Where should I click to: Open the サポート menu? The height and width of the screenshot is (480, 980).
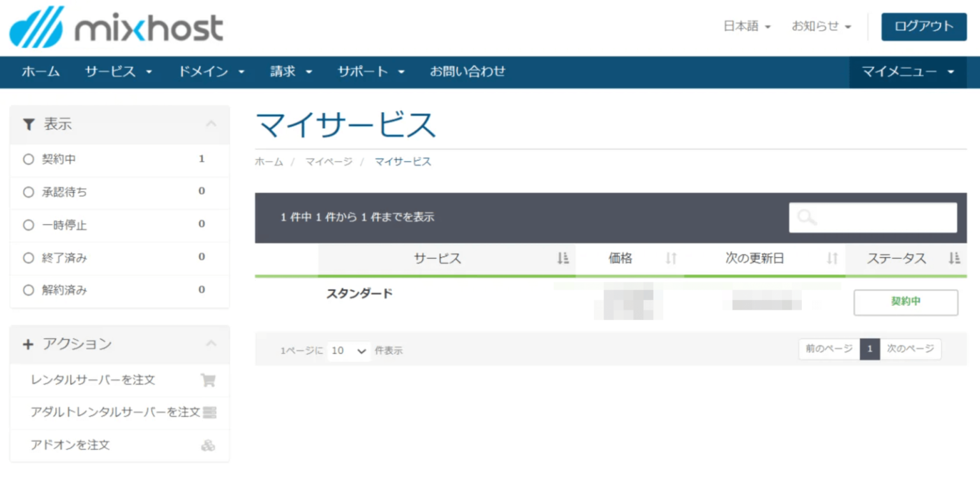(370, 72)
